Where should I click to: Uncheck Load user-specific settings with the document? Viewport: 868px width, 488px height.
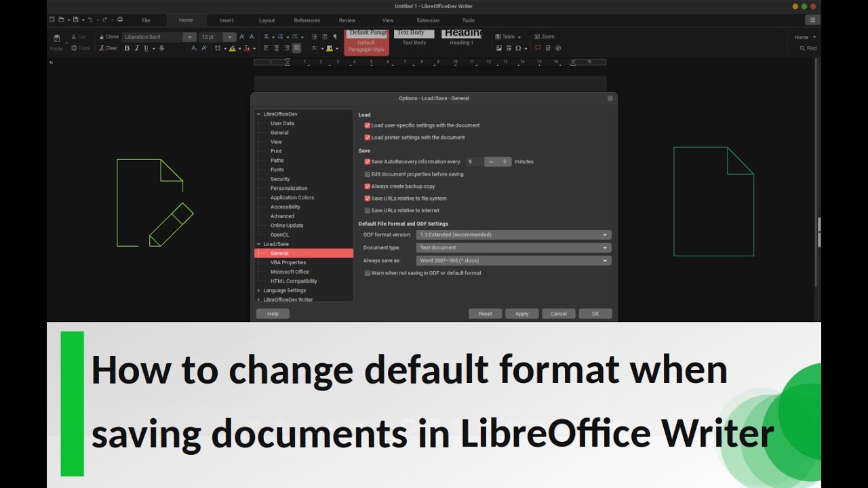[x=368, y=125]
